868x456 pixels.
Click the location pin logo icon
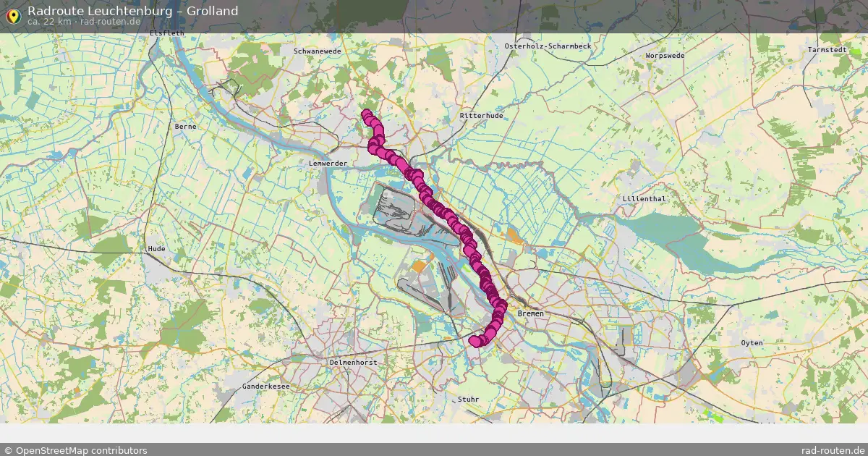[x=13, y=16]
